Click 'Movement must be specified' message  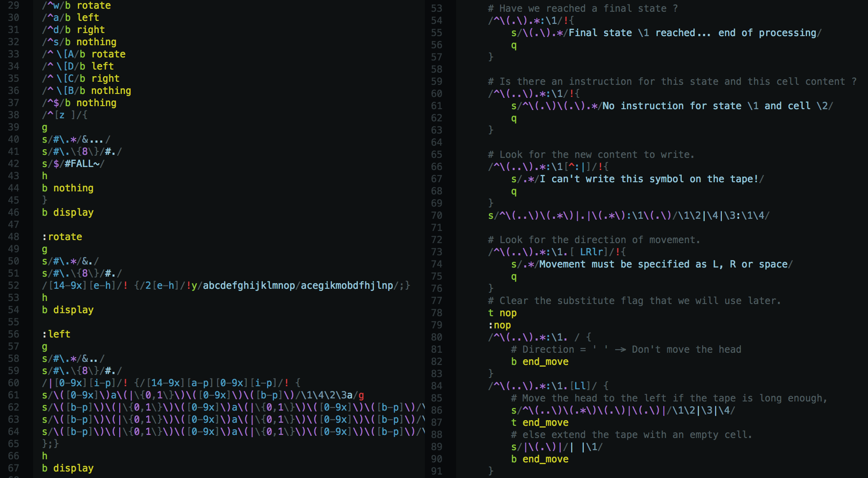click(614, 264)
